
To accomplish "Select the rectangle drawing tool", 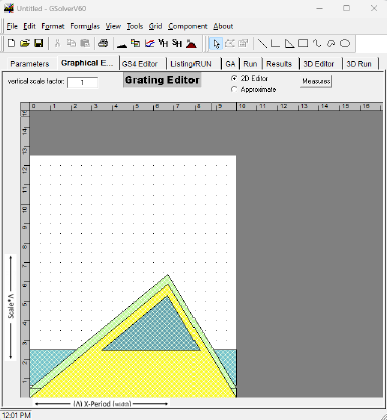I will [303, 43].
